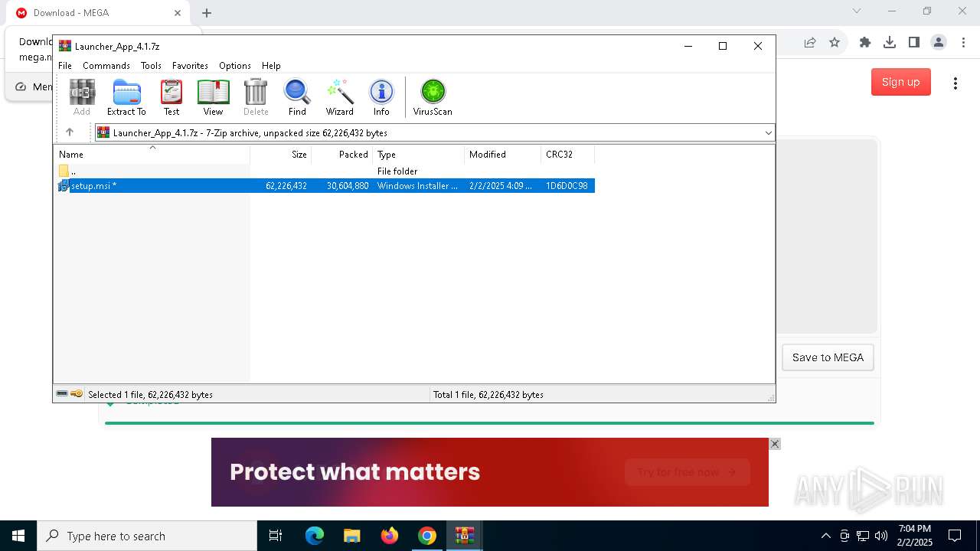Open Chrome tab search chevron
Image resolution: width=980 pixels, height=551 pixels.
(857, 11)
